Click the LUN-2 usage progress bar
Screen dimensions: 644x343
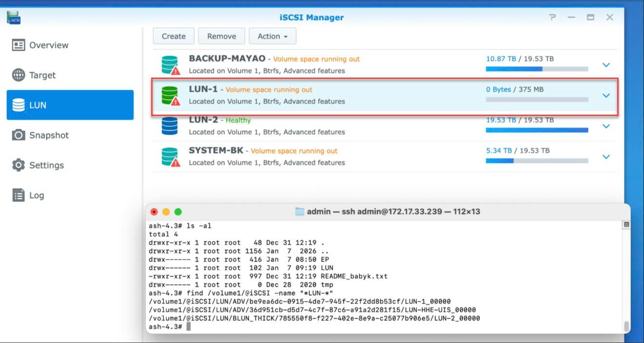tap(537, 130)
